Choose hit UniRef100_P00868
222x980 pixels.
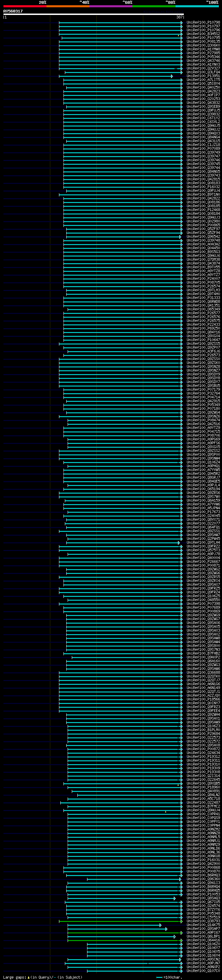click(x=203, y=867)
